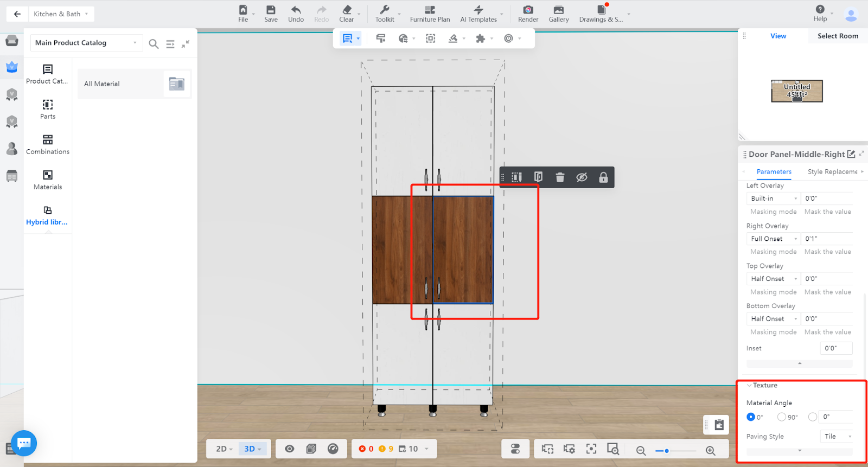Screen dimensions: 868x467
Task: Select the 90° material angle radio
Action: 781,417
